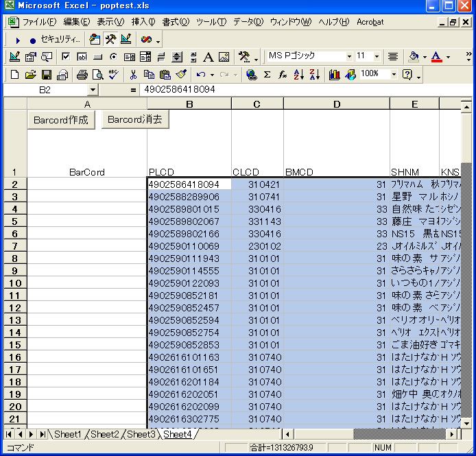Image resolution: width=476 pixels, height=456 pixels.
Task: Launch the Chart Wizard icon
Action: 334,75
